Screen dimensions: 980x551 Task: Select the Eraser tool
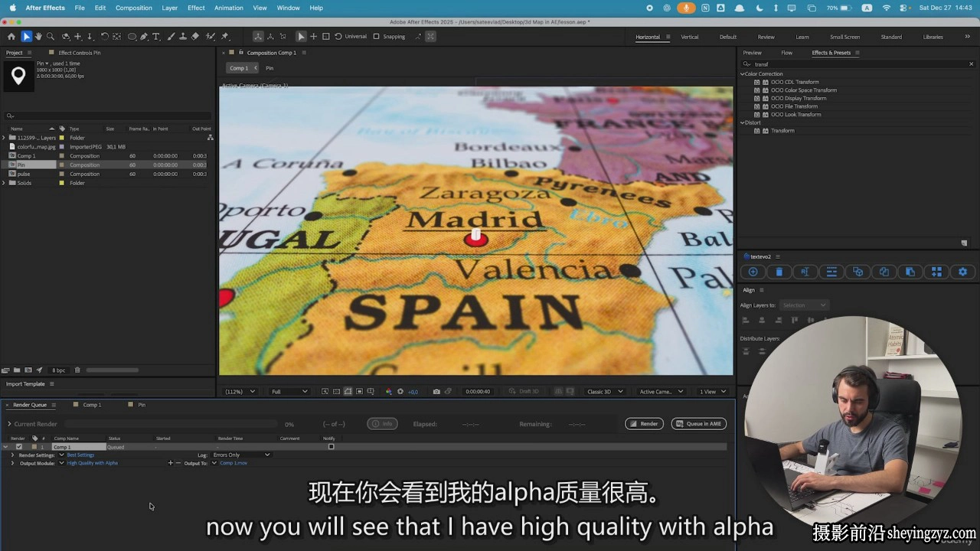(x=195, y=36)
